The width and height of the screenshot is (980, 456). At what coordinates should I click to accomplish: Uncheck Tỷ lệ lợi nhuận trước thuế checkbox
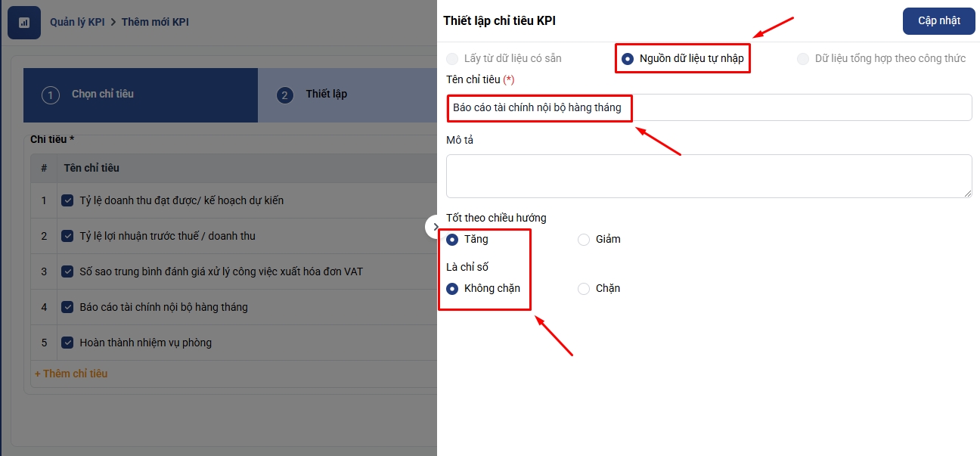point(67,237)
